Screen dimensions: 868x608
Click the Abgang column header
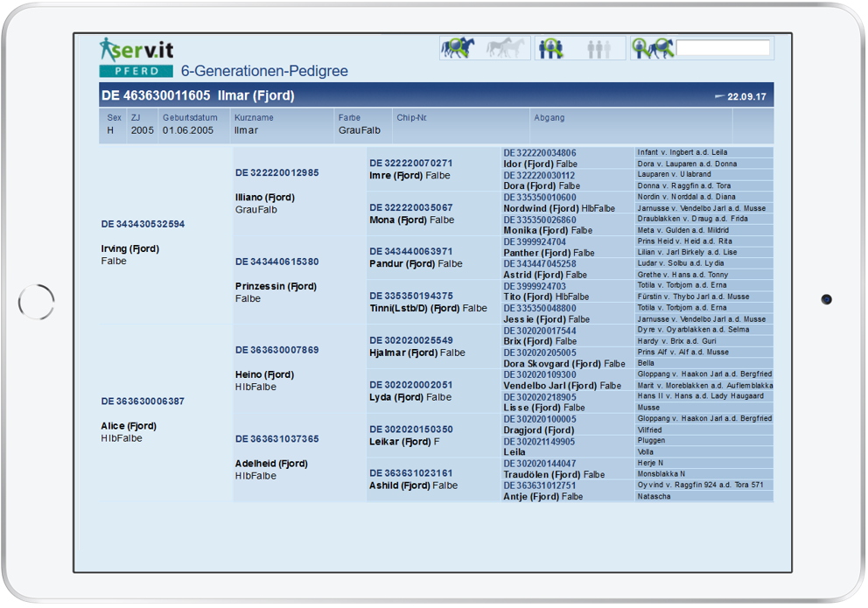(549, 118)
